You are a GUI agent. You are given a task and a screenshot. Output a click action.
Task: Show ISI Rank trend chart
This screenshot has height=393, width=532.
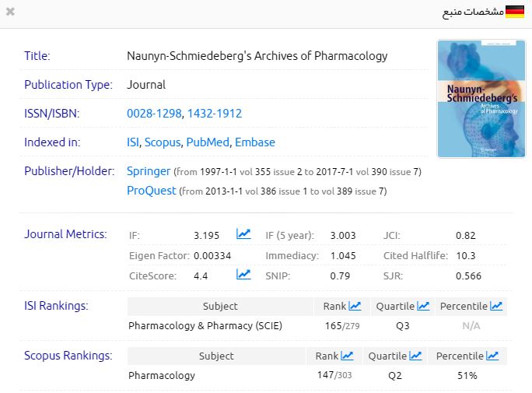(355, 306)
